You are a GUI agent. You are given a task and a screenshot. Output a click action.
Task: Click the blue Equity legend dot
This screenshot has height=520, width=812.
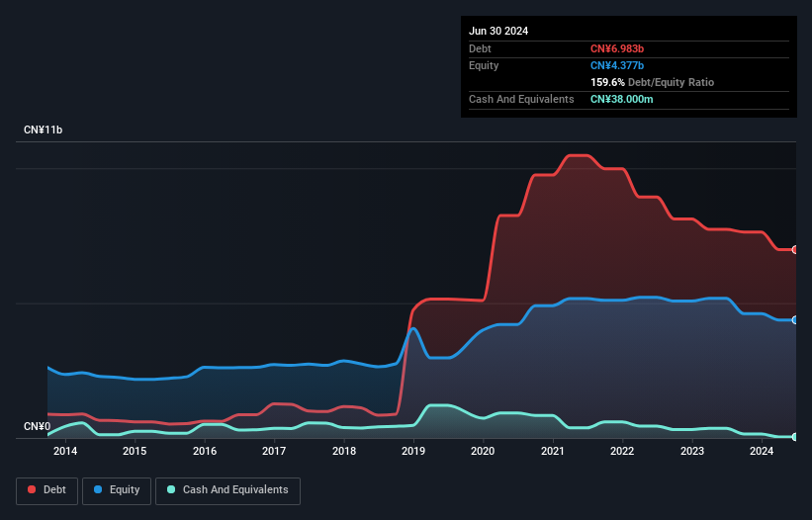click(98, 489)
